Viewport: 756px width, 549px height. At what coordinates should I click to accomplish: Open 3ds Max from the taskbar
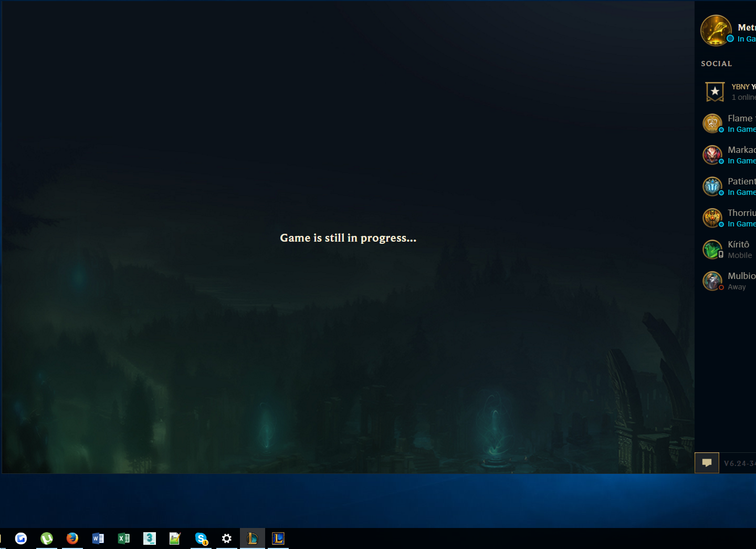(x=150, y=538)
